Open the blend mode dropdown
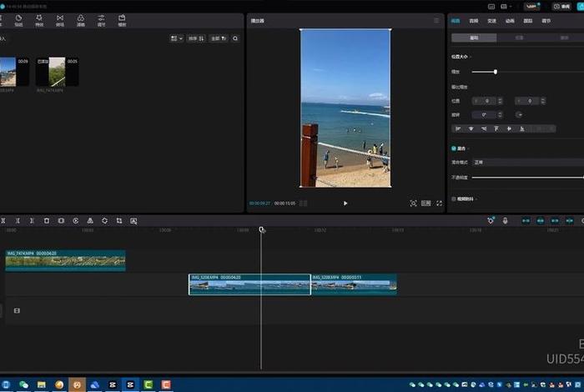 tap(528, 163)
